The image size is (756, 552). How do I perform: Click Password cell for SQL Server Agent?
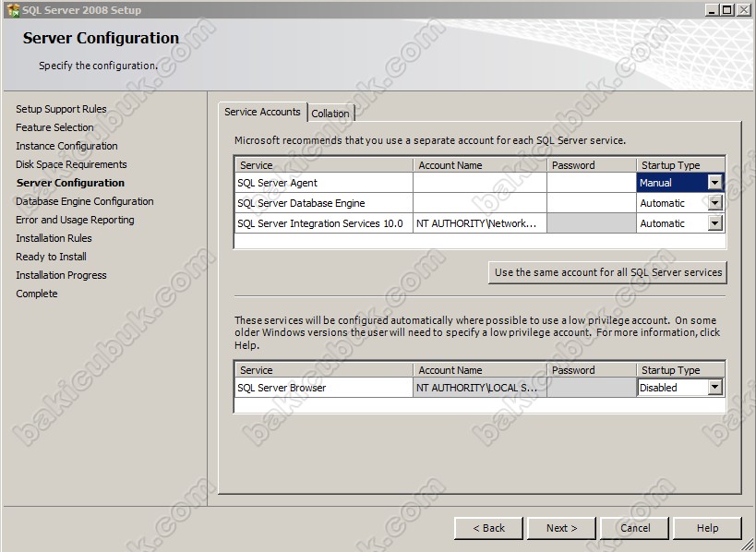[592, 183]
